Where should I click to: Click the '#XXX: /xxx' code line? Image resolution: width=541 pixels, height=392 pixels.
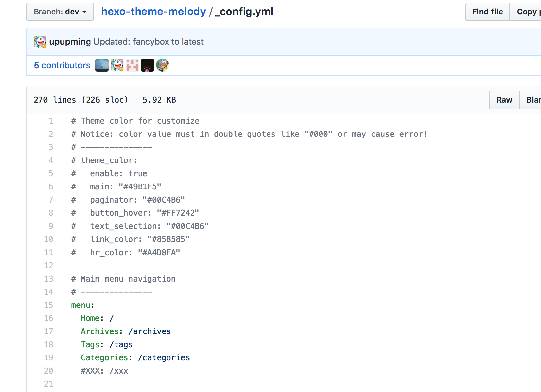[104, 371]
